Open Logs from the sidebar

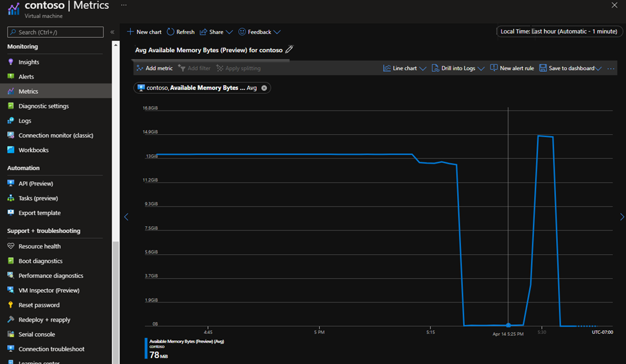point(25,121)
